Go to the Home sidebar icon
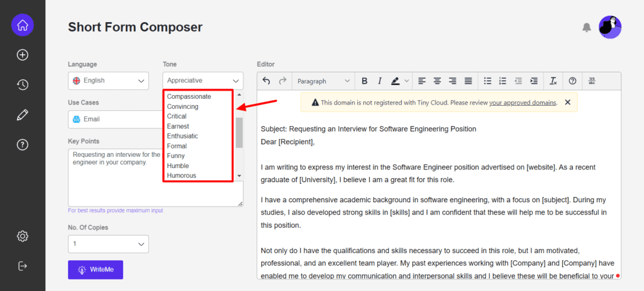Viewport: 644px width, 291px height. 23,25
